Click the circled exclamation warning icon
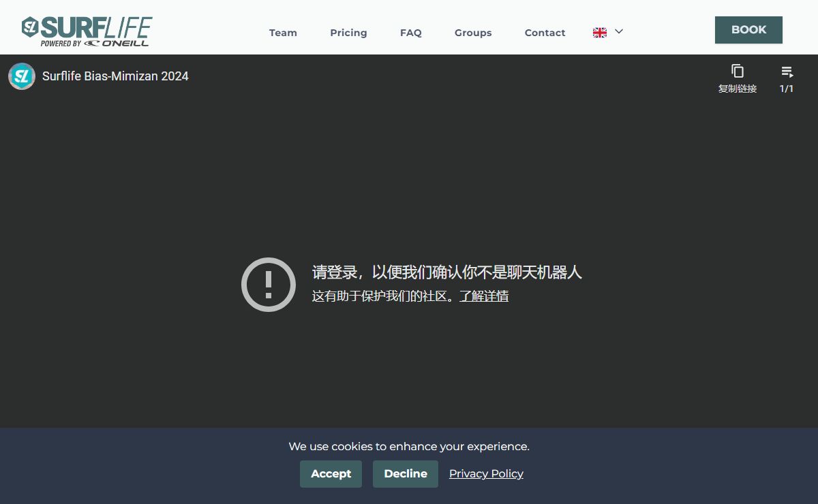 (x=269, y=285)
